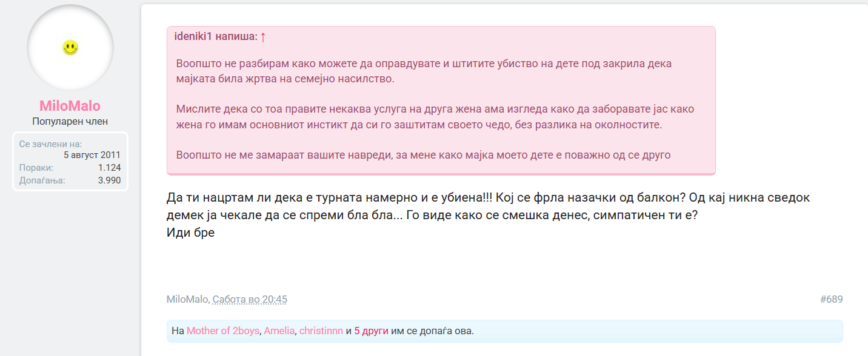Jump to original post via quote up-arrow
The width and height of the screenshot is (868, 356).
[263, 37]
